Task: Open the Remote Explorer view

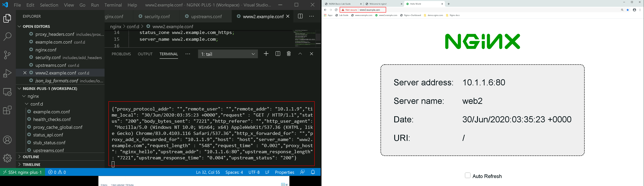Action: 7,92
